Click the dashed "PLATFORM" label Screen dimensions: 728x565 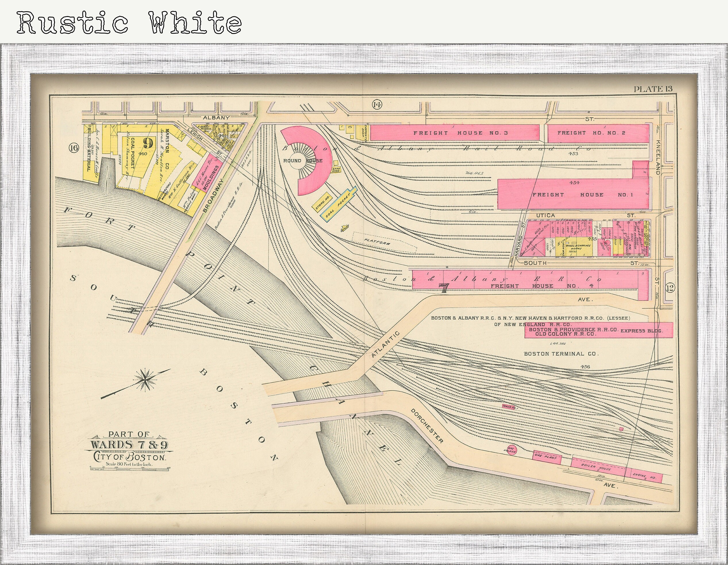pos(377,242)
